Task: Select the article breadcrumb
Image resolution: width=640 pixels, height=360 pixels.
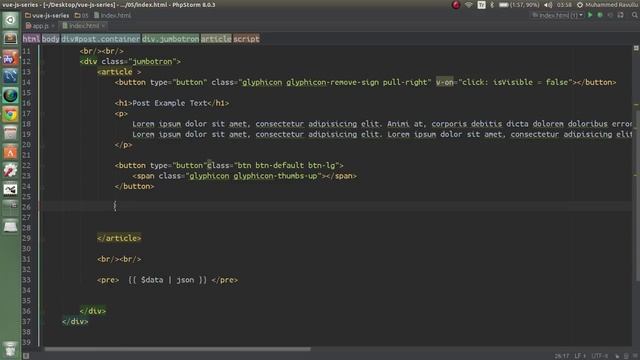Action: (x=216, y=39)
